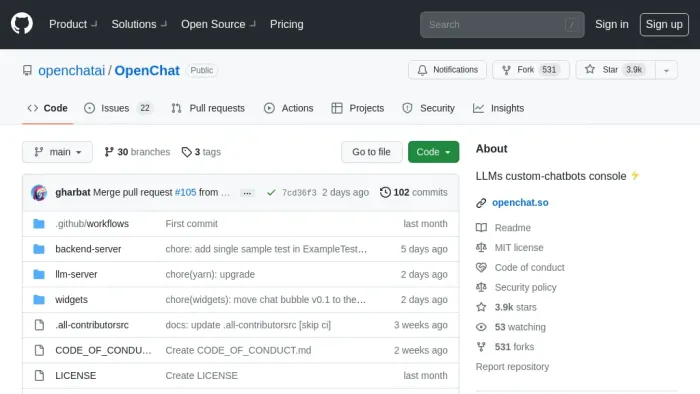Click the book icon beside Readme
This screenshot has width=700, height=394.
(481, 228)
